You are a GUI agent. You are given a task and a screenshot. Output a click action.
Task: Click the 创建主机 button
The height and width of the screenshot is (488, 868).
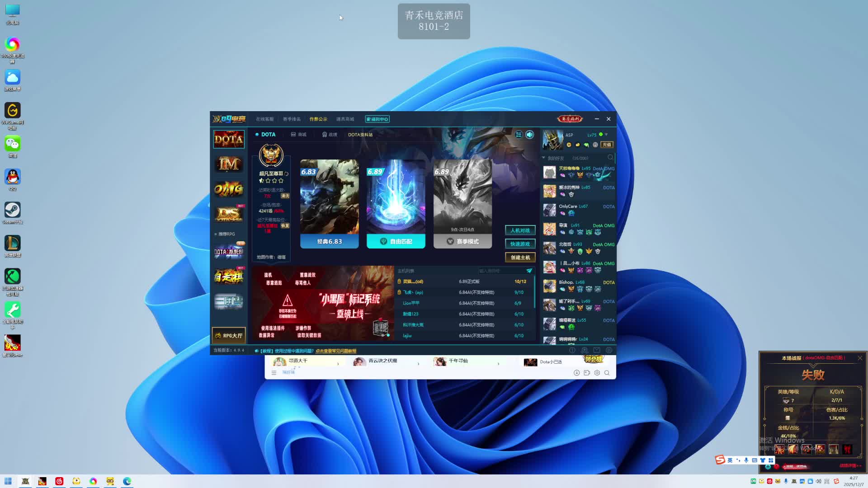tap(520, 258)
